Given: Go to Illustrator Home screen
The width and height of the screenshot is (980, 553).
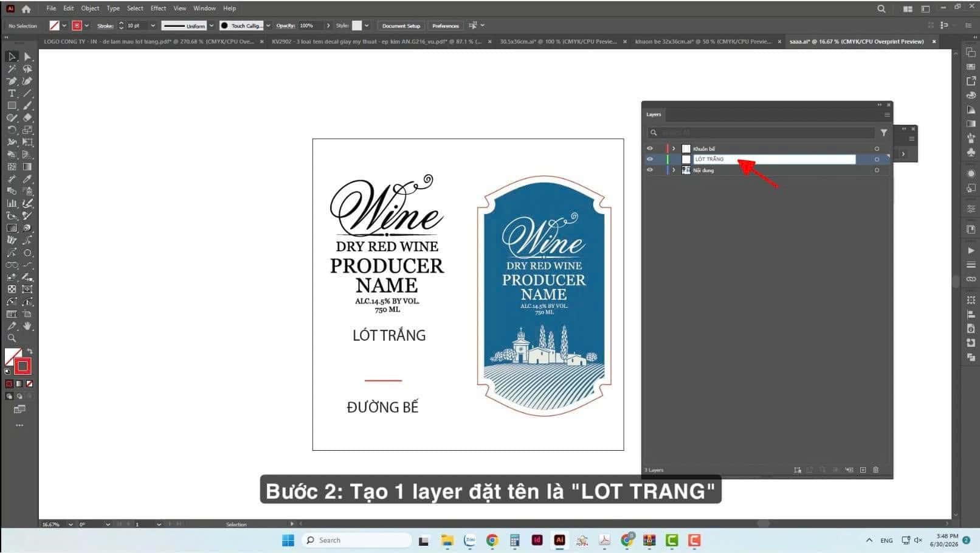Looking at the screenshot, I should pos(26,9).
